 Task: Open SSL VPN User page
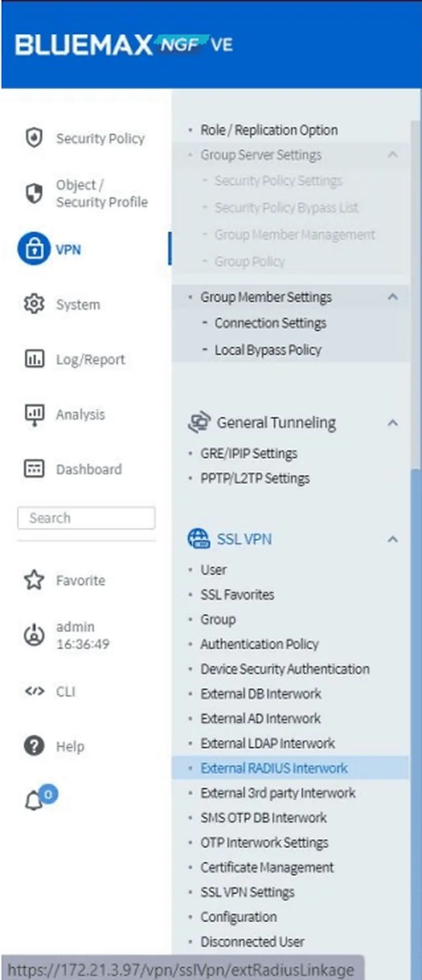[x=214, y=569]
